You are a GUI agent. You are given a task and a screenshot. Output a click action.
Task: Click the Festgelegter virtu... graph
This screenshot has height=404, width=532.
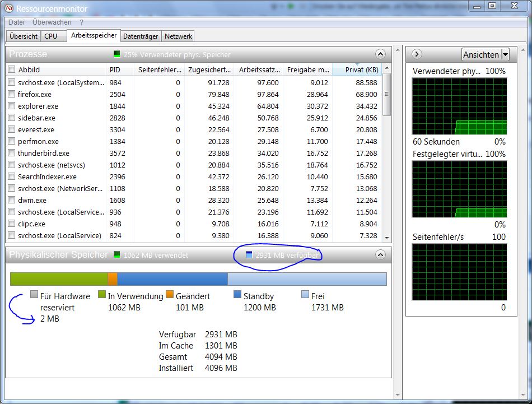pos(459,189)
